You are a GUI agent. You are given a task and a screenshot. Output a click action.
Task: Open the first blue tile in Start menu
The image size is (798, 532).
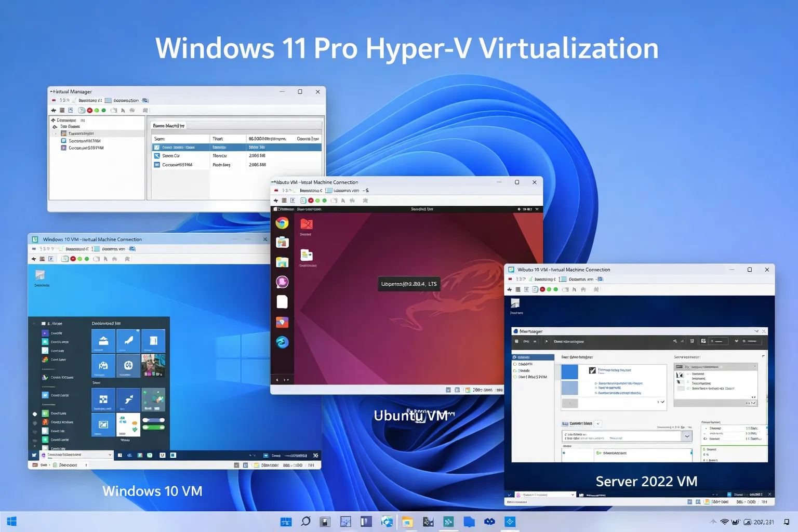(103, 341)
